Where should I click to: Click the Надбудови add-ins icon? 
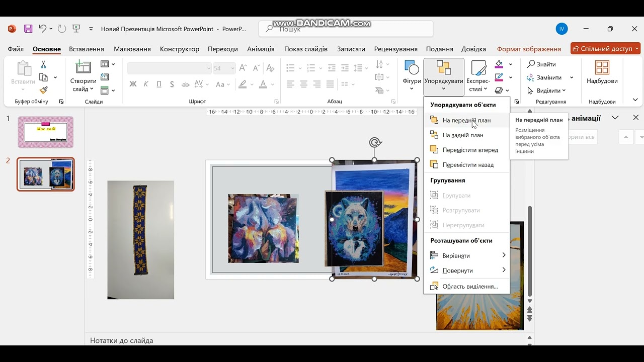tap(602, 68)
